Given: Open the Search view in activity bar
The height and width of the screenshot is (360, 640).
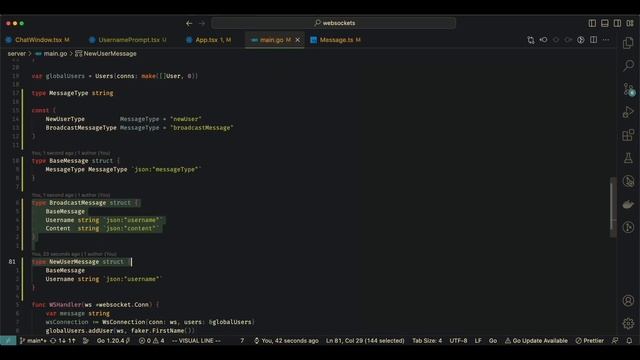Looking at the screenshot, I should click(x=628, y=65).
